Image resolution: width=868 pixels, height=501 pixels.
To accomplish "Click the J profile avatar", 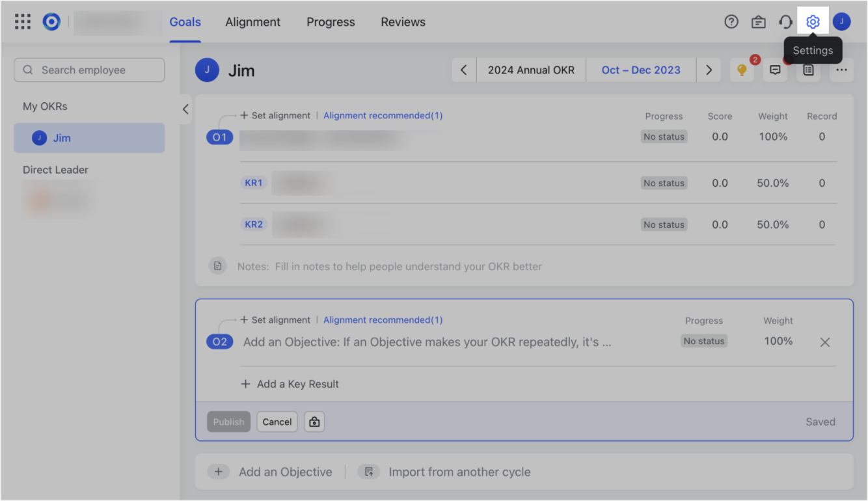I will (841, 21).
